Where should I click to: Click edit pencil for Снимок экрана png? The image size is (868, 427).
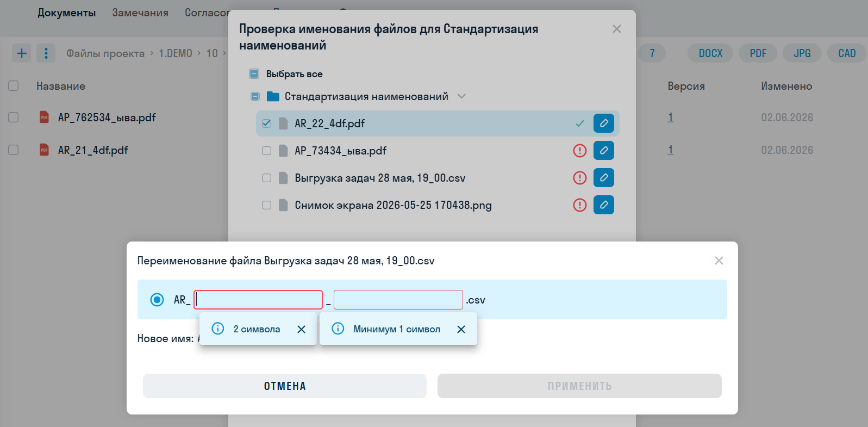tap(604, 205)
